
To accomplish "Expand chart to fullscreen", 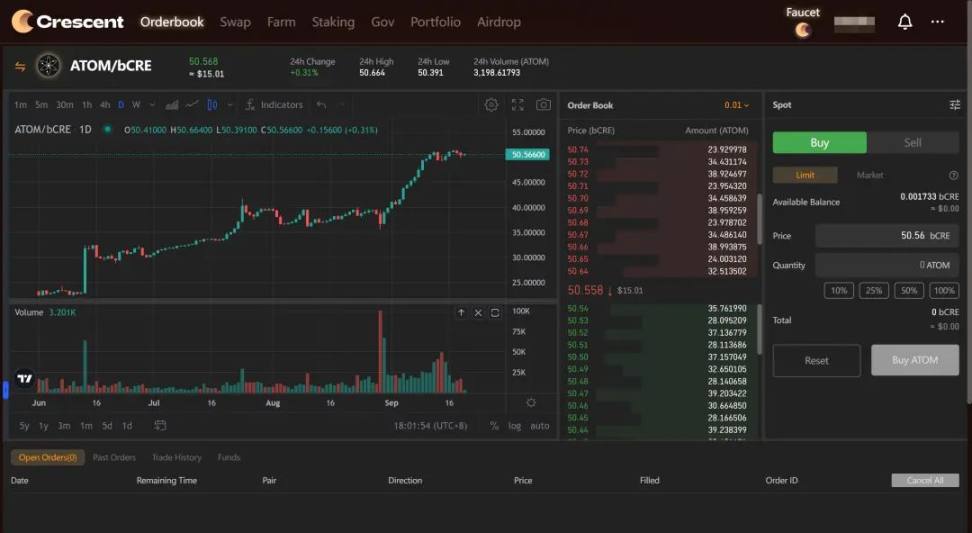I will (x=517, y=105).
